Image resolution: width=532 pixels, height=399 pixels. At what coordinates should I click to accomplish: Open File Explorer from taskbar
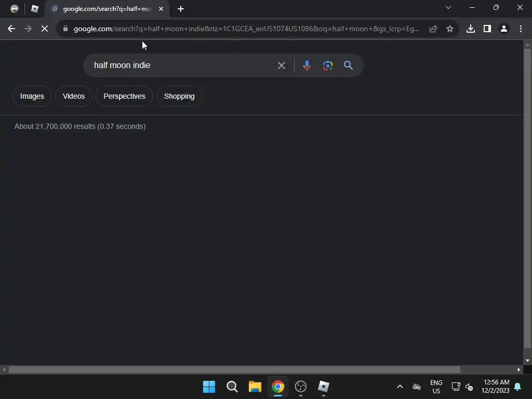[x=255, y=387]
